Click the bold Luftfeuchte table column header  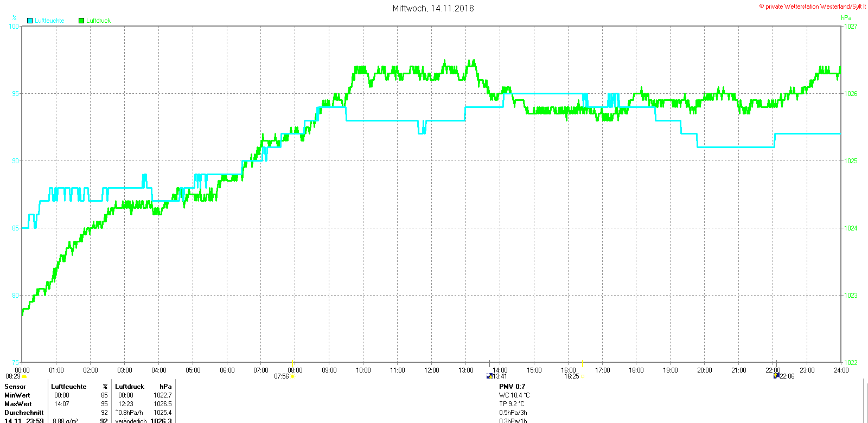(69, 387)
